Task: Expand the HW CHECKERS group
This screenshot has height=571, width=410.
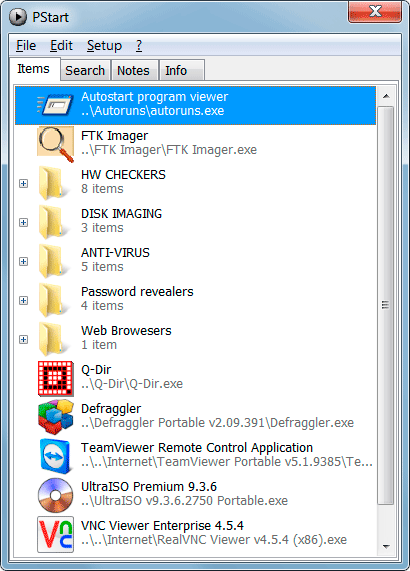Action: (23, 184)
